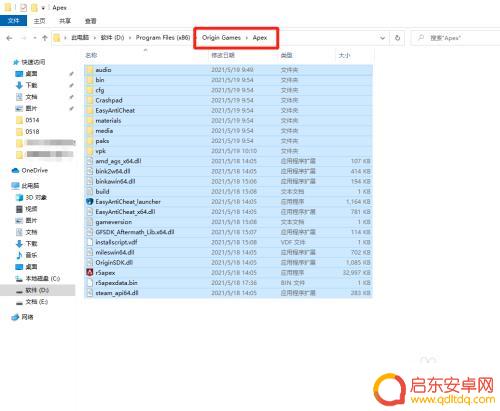
Task: Select the r5apex application icon
Action: click(x=89, y=273)
